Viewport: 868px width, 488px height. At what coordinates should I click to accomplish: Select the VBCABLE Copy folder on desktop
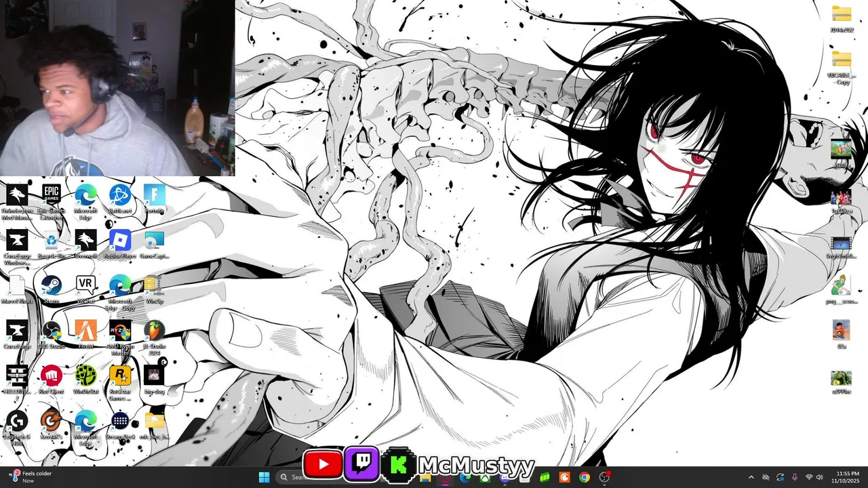pyautogui.click(x=842, y=67)
